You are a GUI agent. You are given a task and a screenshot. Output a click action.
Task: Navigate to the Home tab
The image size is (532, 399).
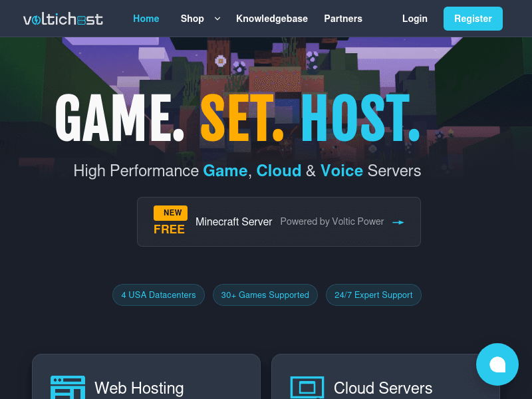(146, 19)
